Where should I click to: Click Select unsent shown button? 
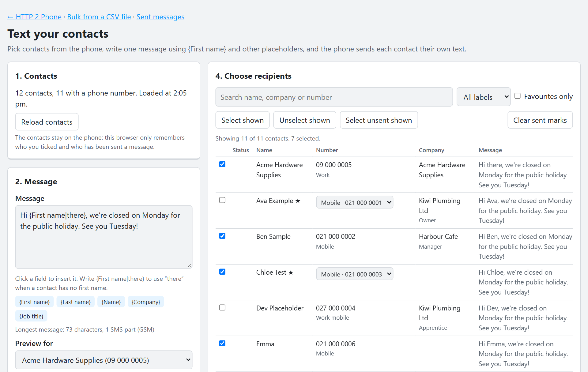pos(379,120)
